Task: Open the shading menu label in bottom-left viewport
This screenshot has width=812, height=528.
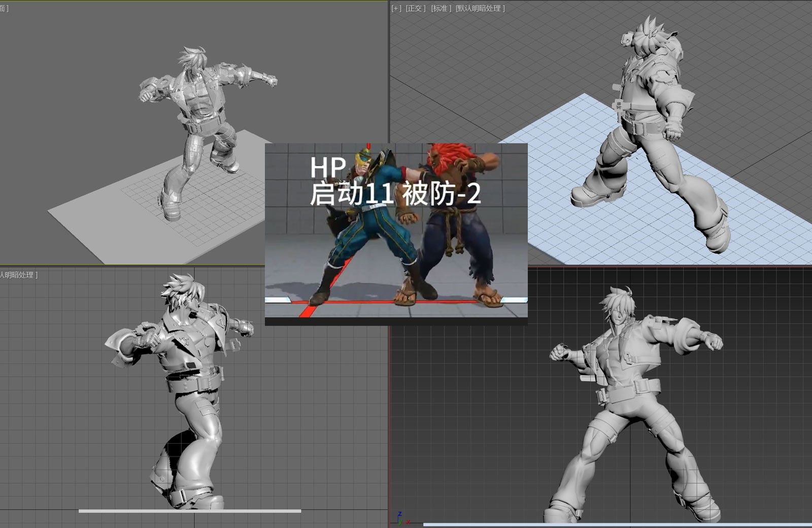Action: tap(18, 275)
